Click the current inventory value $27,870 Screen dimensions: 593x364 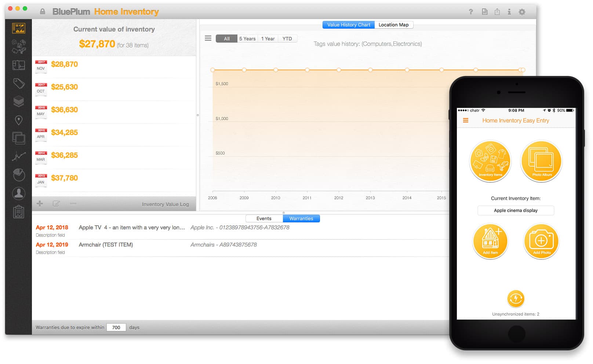click(97, 44)
